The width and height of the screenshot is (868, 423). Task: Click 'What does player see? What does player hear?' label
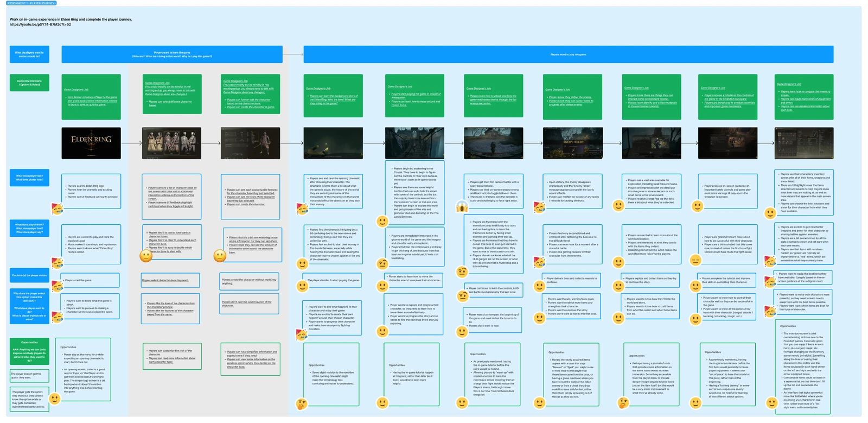tap(29, 178)
